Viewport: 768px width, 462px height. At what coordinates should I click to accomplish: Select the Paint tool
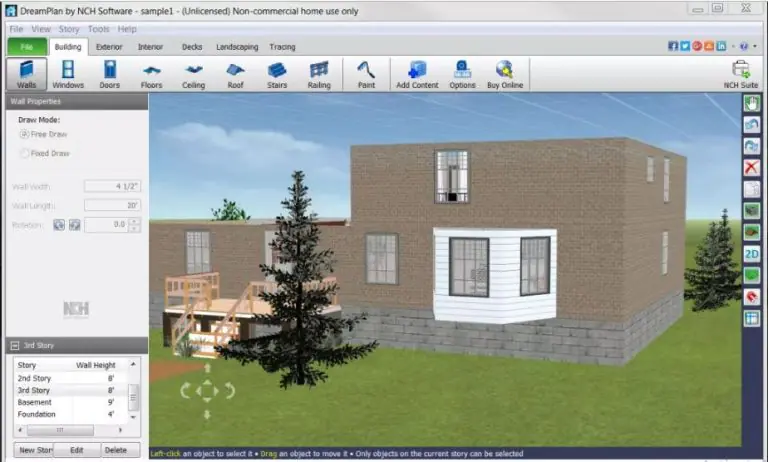366,74
